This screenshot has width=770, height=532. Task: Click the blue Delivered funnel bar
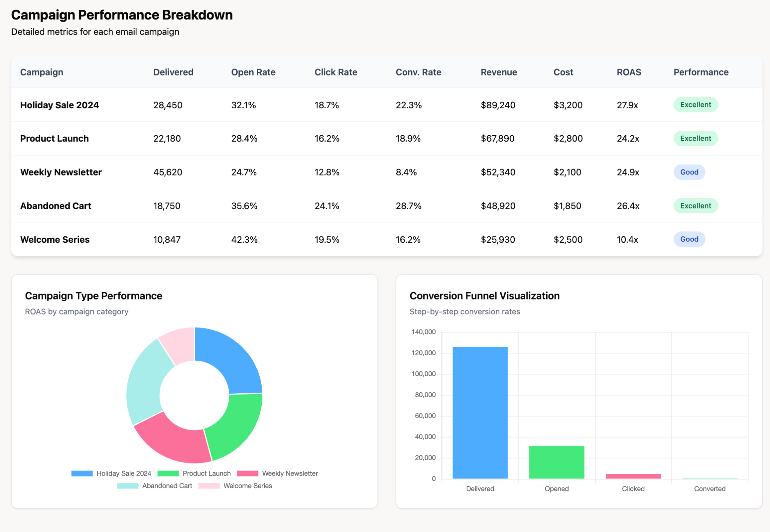click(x=480, y=413)
